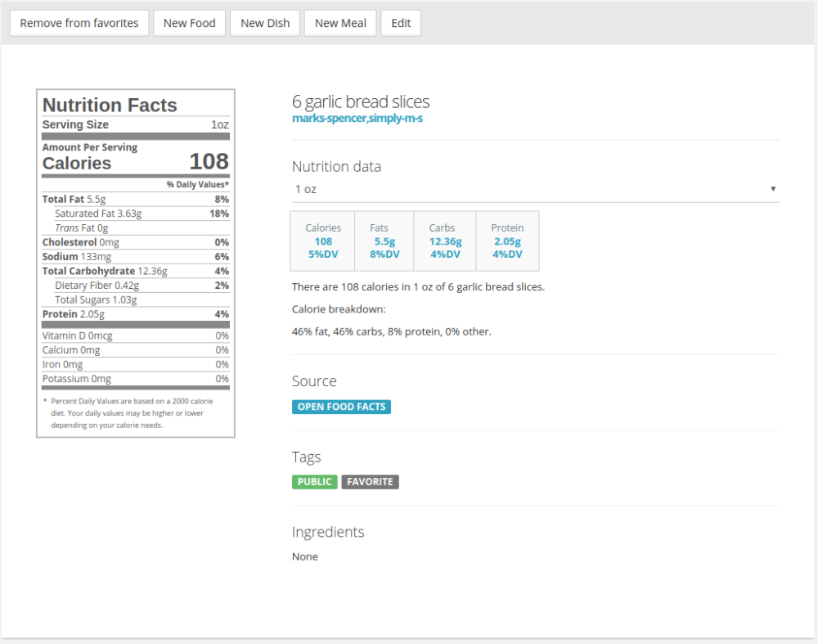Select the Fats 5.5g summary cell

tap(384, 241)
